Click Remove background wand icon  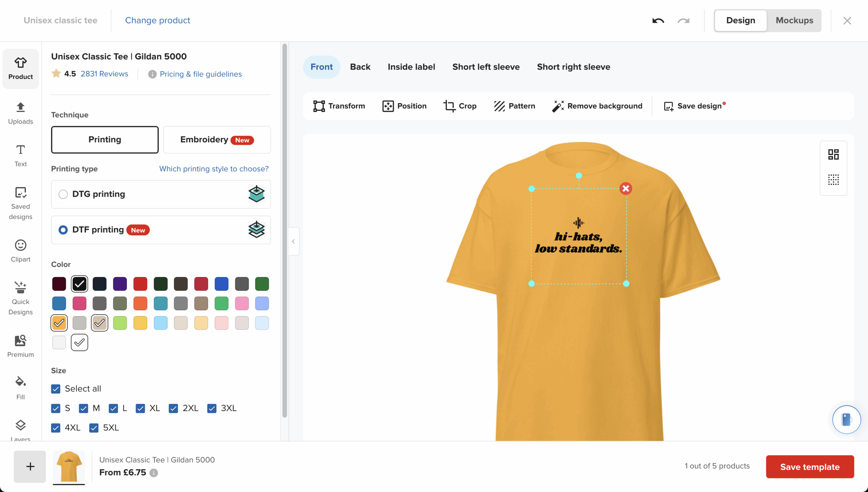click(558, 106)
